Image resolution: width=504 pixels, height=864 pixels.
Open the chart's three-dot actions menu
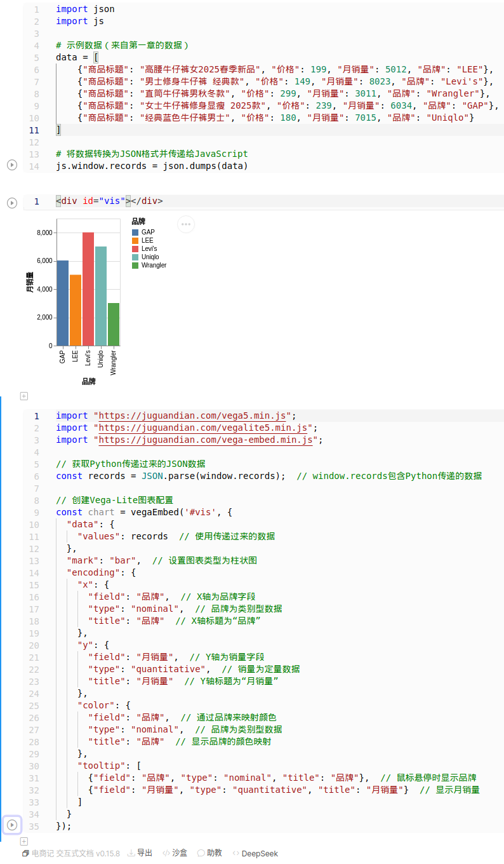[x=186, y=224]
